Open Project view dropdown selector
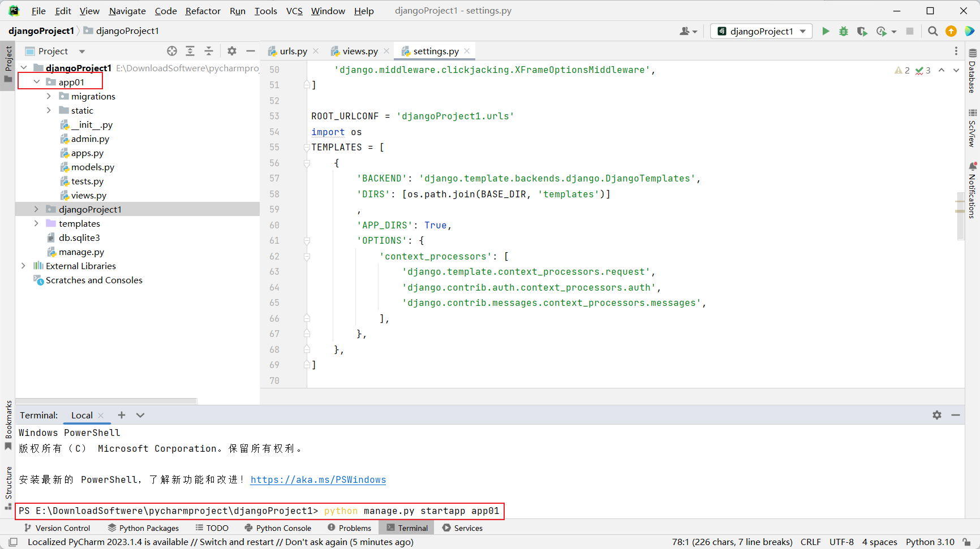980x549 pixels. tap(55, 51)
